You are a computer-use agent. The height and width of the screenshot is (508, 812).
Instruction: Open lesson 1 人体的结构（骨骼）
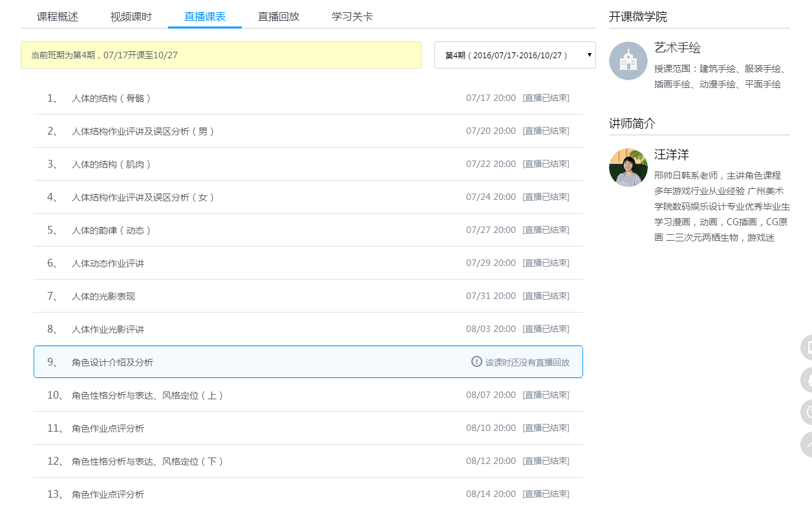(111, 98)
